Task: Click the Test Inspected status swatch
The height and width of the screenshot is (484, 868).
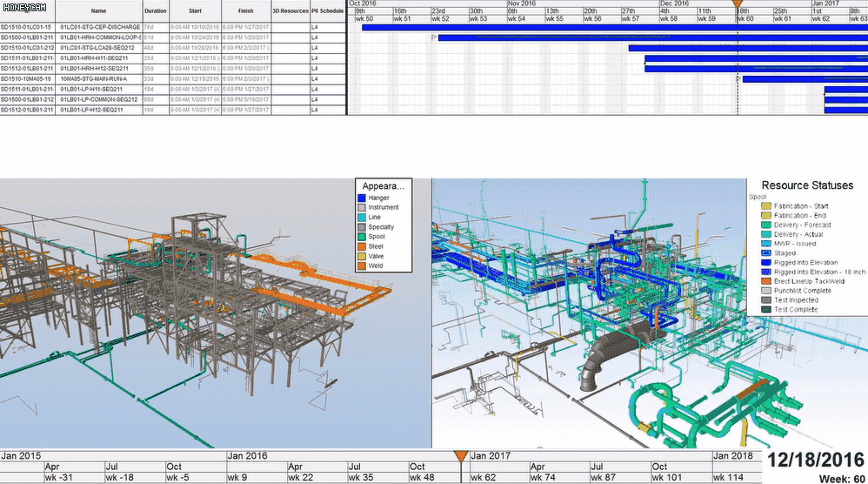Action: pyautogui.click(x=766, y=300)
